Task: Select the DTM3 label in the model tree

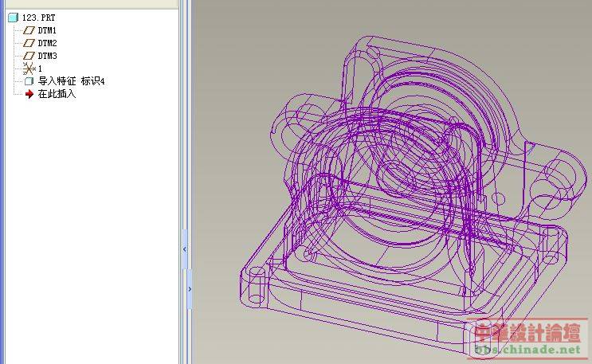Action: [48, 56]
